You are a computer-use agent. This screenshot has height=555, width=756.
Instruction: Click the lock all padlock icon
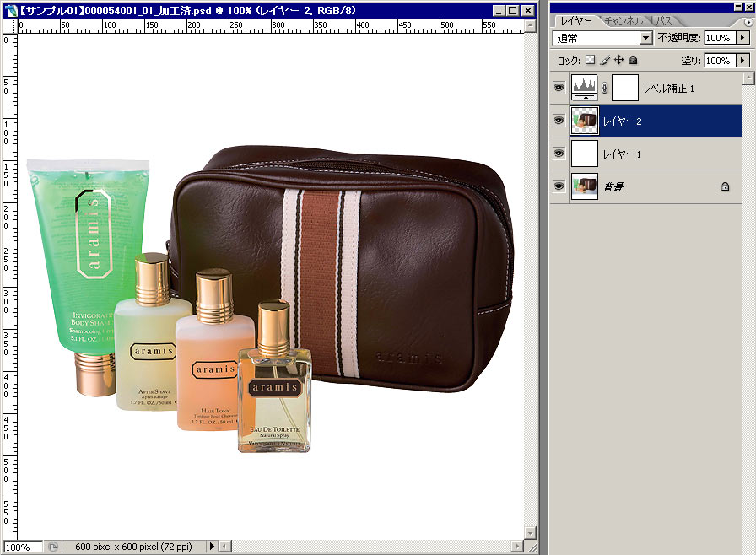pyautogui.click(x=633, y=61)
